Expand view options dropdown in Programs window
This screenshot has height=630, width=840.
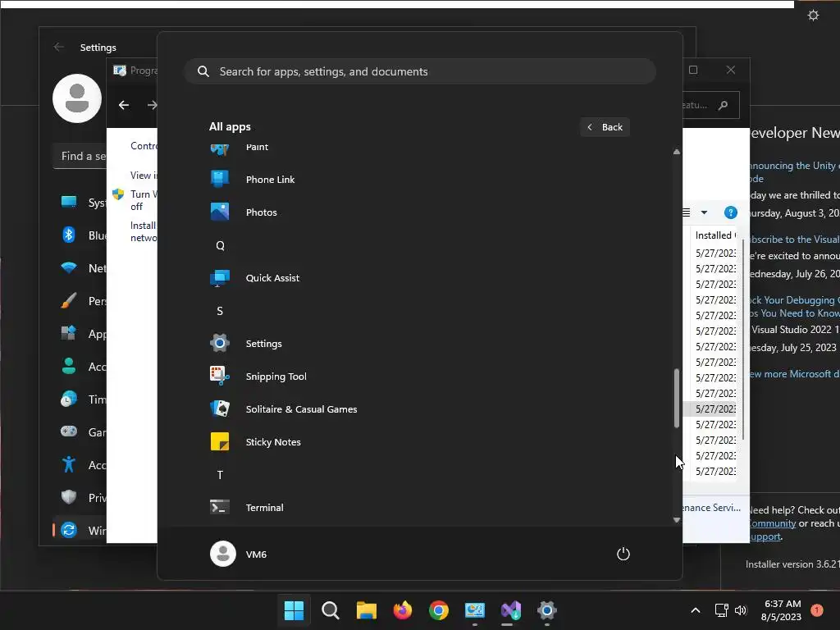pos(704,212)
